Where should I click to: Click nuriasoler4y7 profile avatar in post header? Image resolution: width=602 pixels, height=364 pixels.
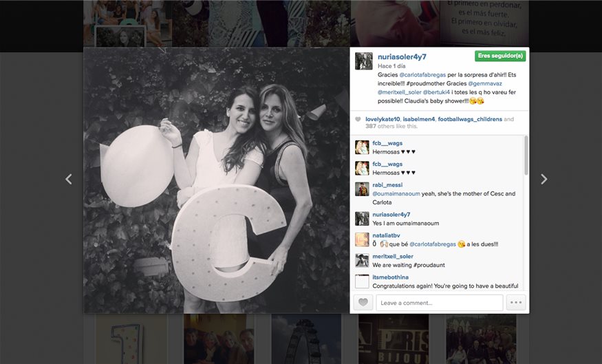pyautogui.click(x=363, y=61)
